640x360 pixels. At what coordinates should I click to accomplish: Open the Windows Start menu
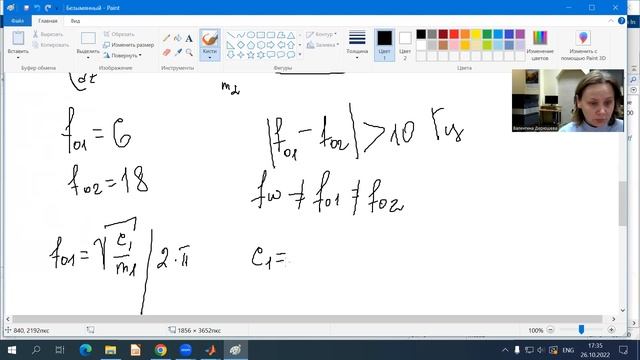12,350
